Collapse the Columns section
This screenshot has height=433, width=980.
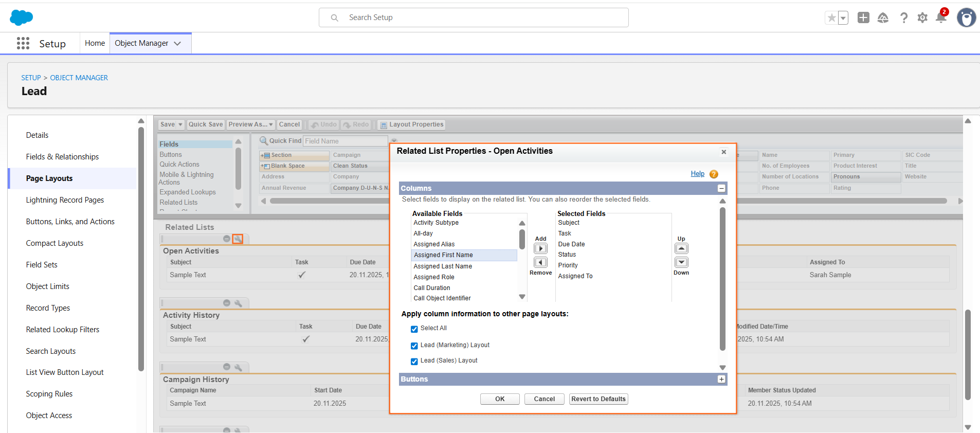(x=721, y=188)
